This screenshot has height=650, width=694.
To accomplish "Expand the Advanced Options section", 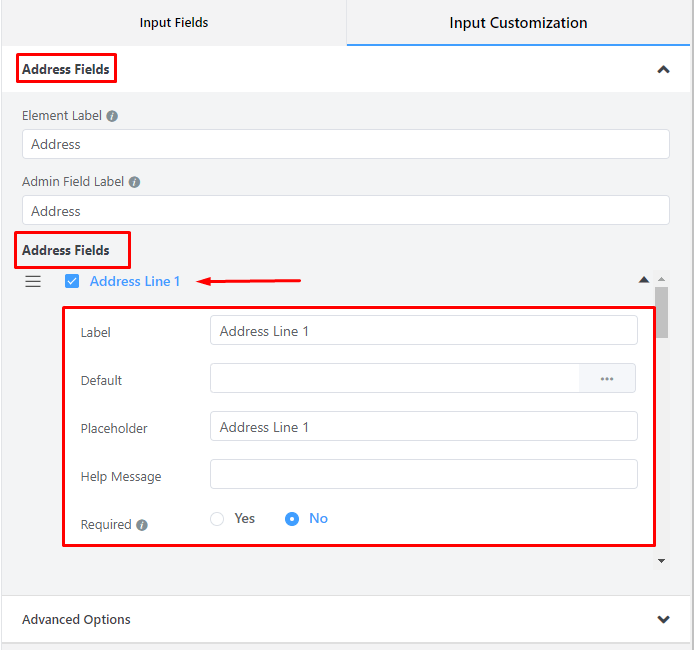I will (x=663, y=620).
